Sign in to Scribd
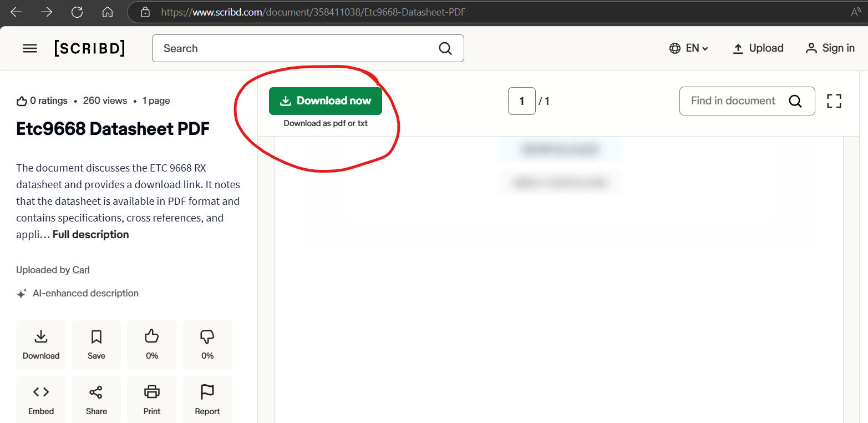Image resolution: width=868 pixels, height=423 pixels. click(830, 48)
